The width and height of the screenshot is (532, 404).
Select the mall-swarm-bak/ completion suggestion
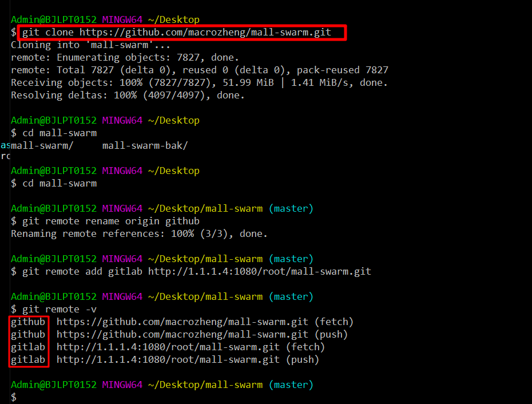(x=145, y=145)
